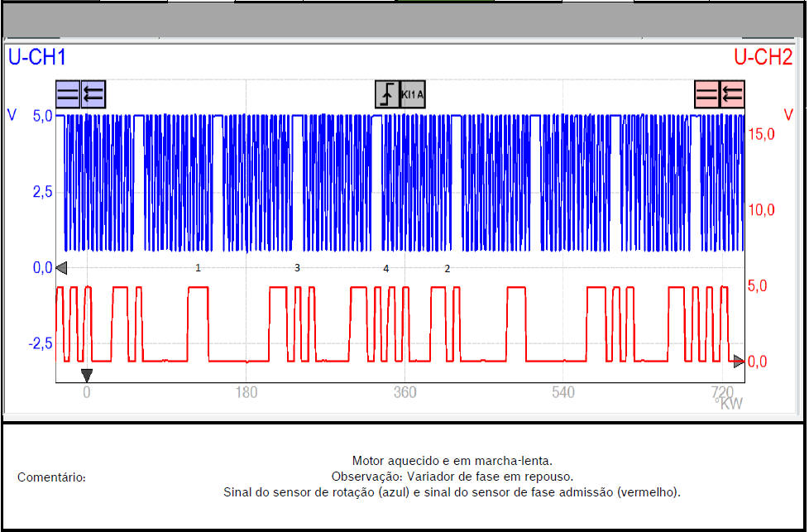Select the rising edge trigger icon

point(387,94)
